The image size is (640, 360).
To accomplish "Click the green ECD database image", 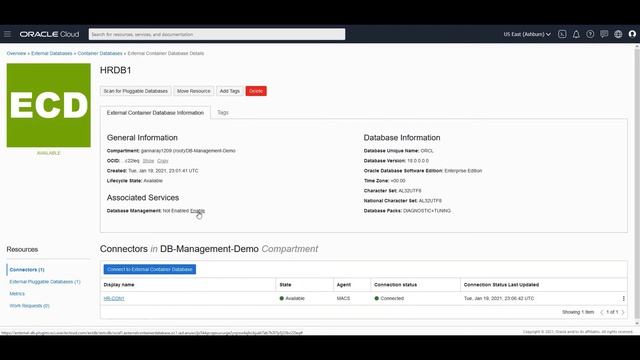I will coord(49,105).
